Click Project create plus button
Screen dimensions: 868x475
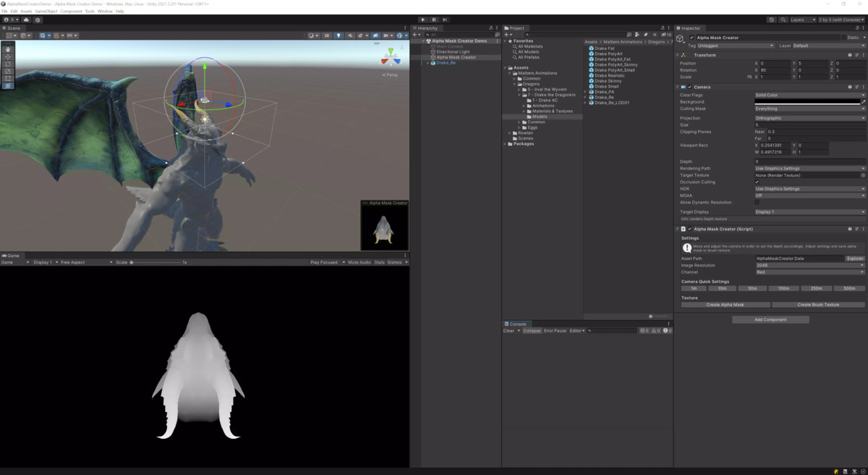[508, 34]
